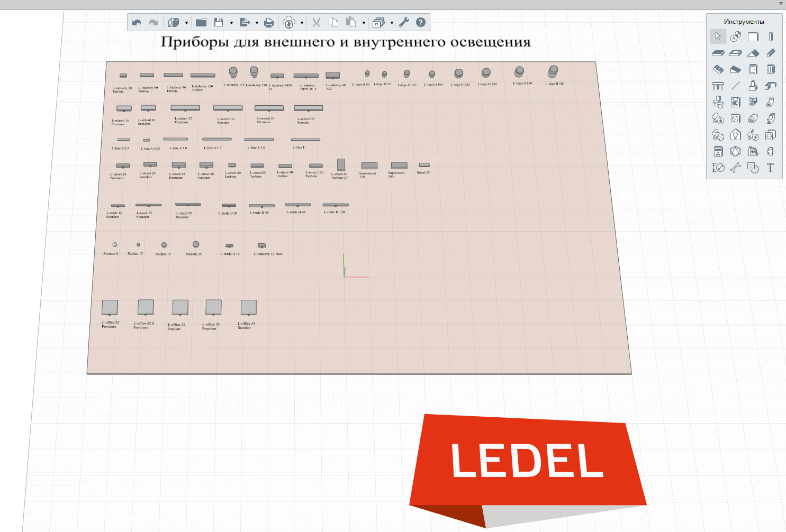
Task: Redo the last undone action
Action: click(x=153, y=22)
